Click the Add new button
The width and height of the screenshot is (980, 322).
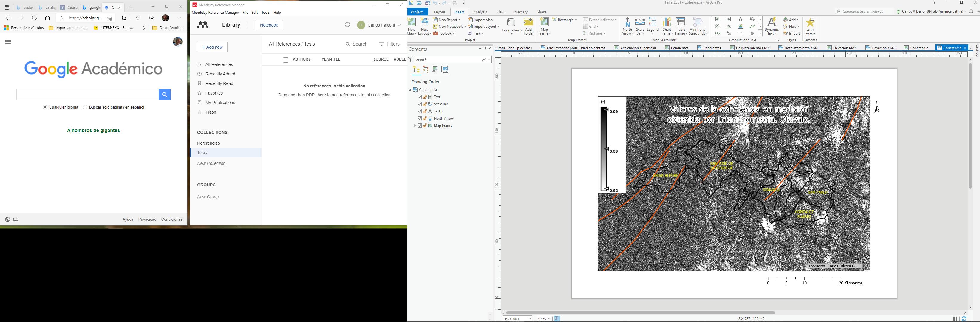click(x=212, y=47)
